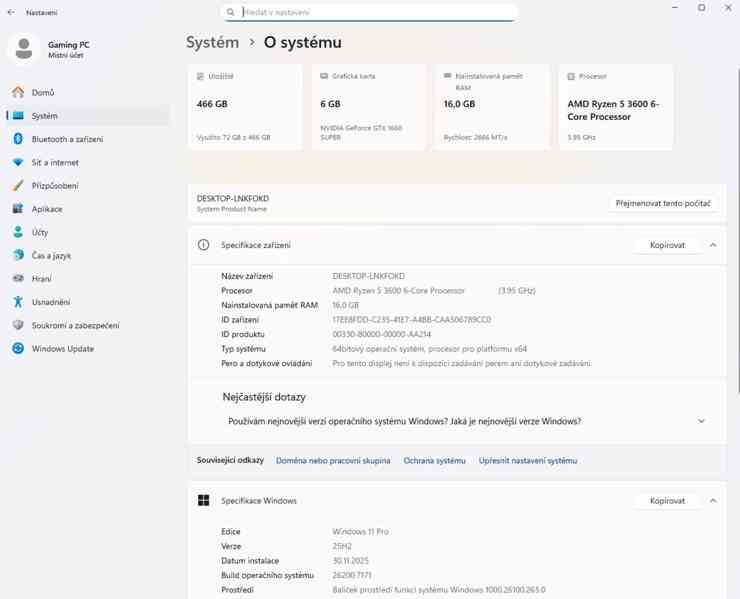
Task: Open the Hraní gaming icon
Action: [x=18, y=279]
